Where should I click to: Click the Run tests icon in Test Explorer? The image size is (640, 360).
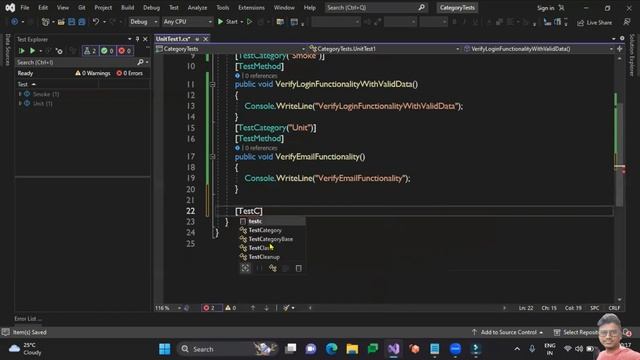[32, 51]
